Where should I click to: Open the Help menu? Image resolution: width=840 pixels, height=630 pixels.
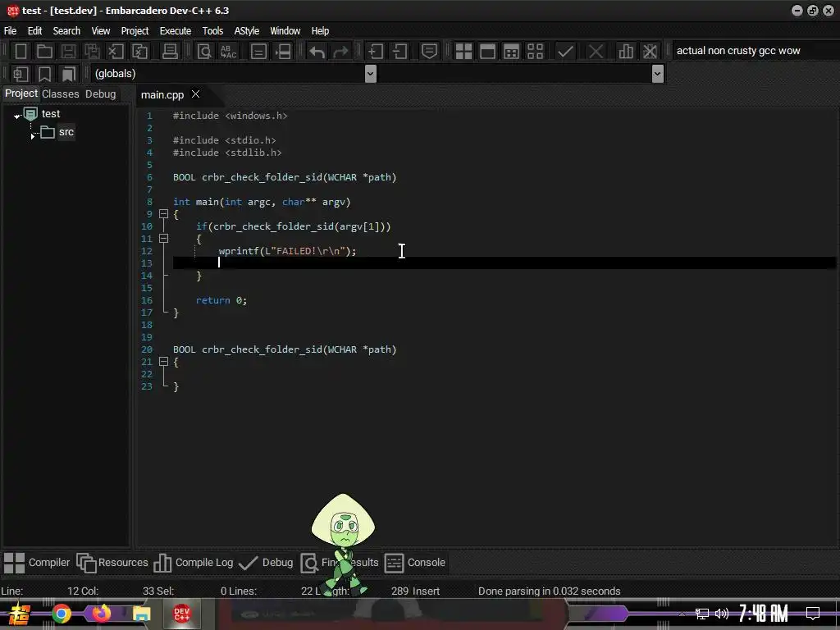(321, 31)
